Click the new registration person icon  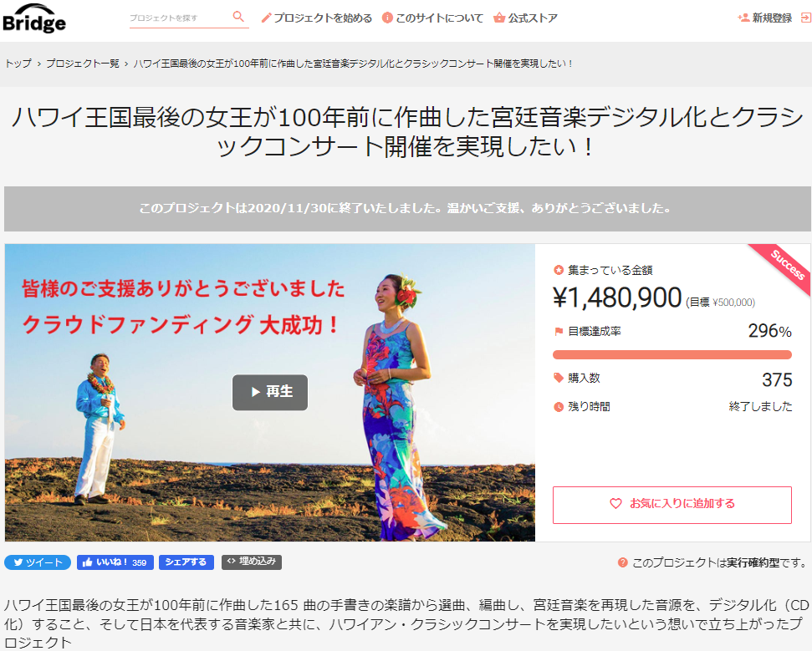pyautogui.click(x=743, y=18)
